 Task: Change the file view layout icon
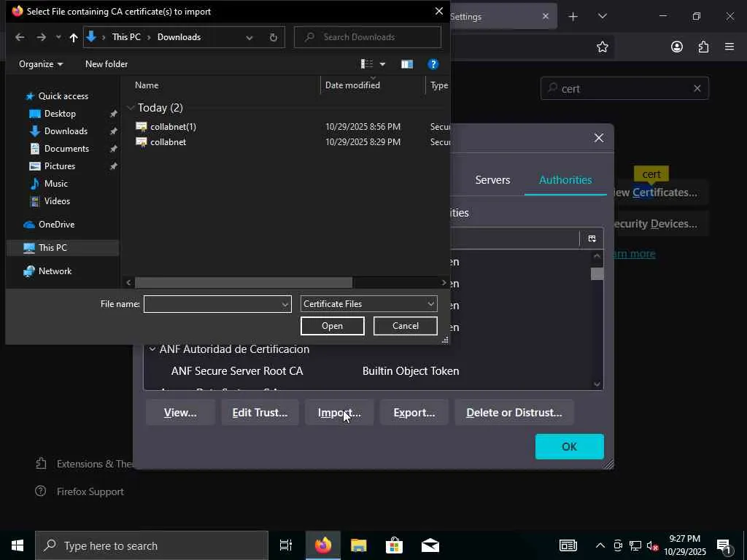pyautogui.click(x=366, y=64)
